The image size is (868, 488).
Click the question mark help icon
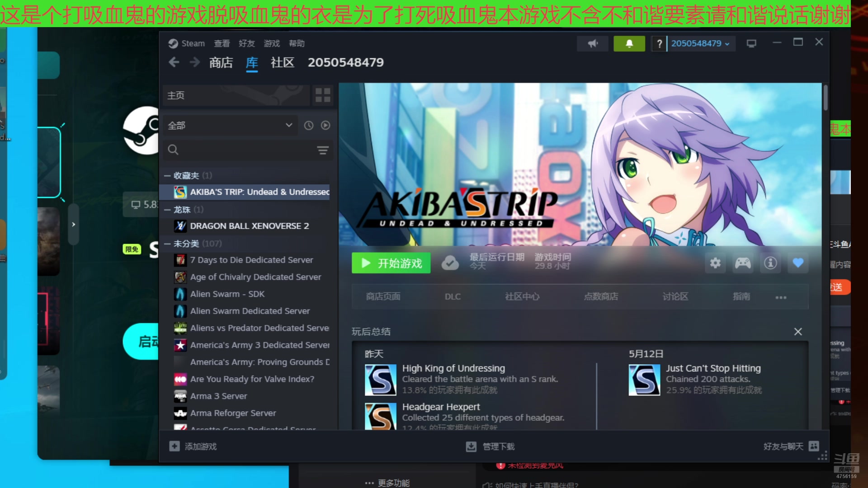(x=659, y=43)
